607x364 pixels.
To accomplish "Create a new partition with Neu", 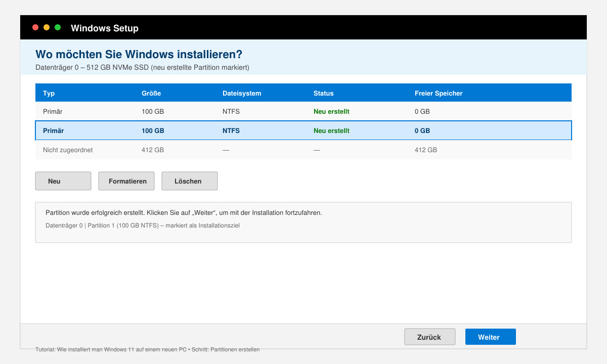I will tap(63, 181).
